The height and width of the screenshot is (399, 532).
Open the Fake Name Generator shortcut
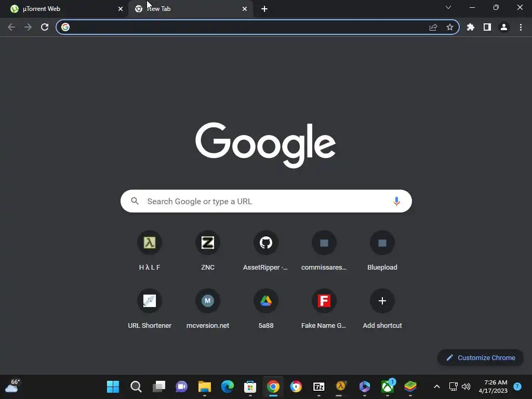(x=324, y=309)
